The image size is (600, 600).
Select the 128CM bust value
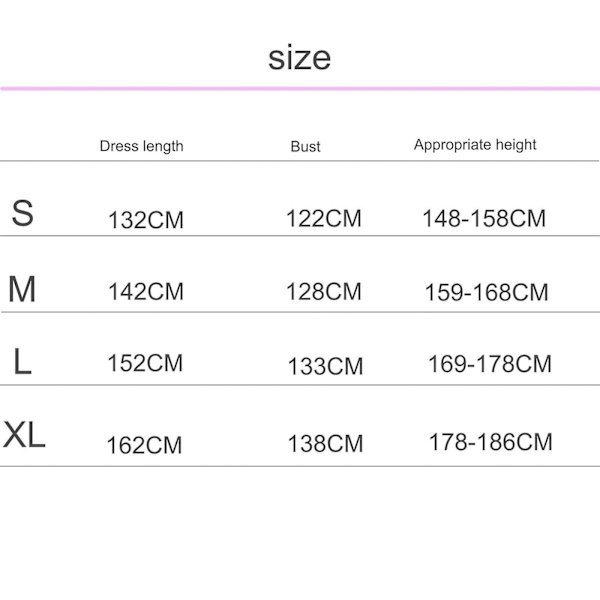[x=324, y=292]
